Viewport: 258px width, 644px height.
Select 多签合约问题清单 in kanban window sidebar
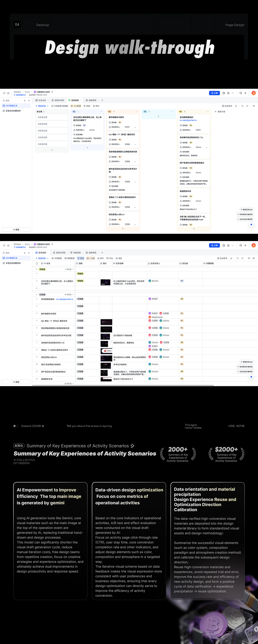tap(16, 111)
